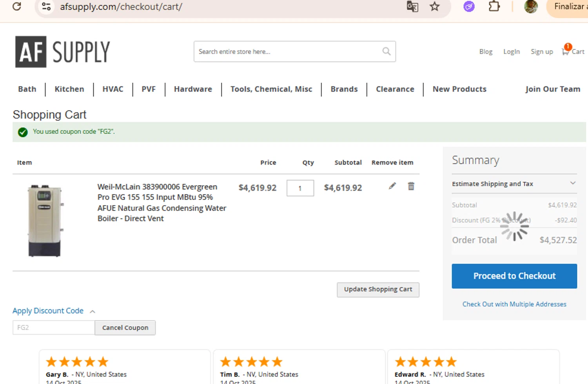Click the quantity input field
The width and height of the screenshot is (588, 384).
(x=300, y=188)
